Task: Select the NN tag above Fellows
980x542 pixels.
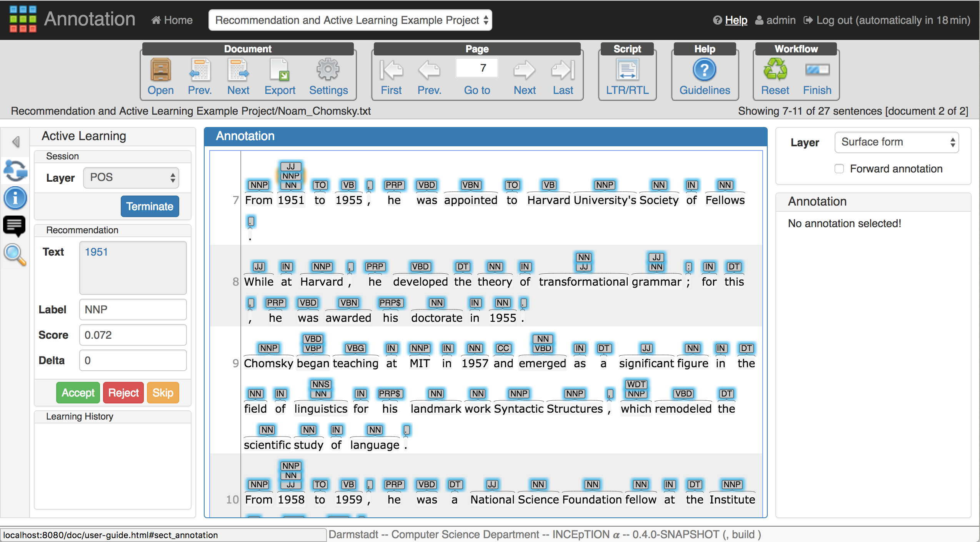Action: pyautogui.click(x=725, y=185)
